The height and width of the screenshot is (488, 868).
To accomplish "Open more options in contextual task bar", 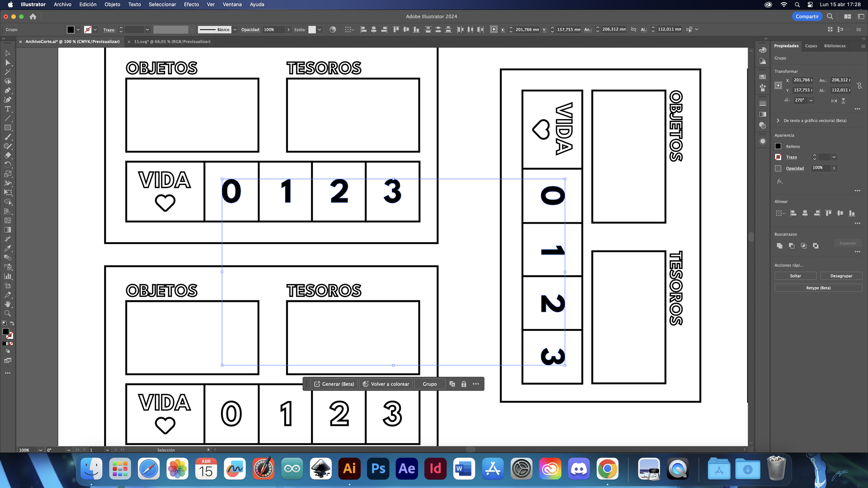I will click(476, 384).
